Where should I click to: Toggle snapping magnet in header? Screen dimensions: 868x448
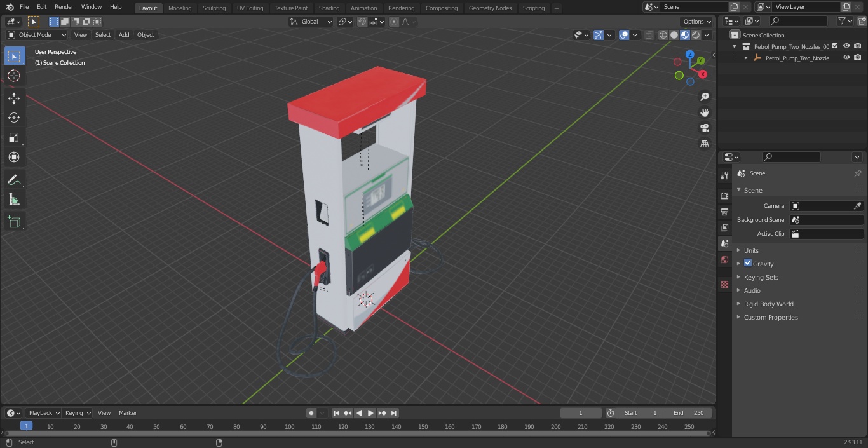coord(362,22)
